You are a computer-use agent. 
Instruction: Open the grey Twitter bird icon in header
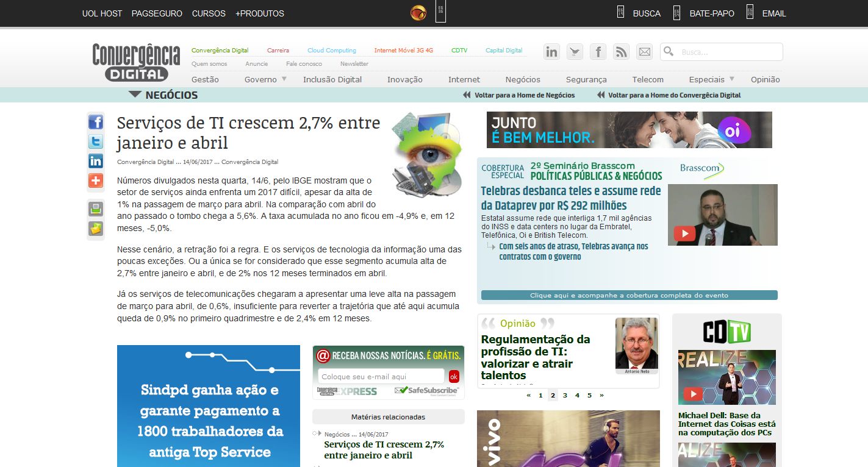(575, 52)
